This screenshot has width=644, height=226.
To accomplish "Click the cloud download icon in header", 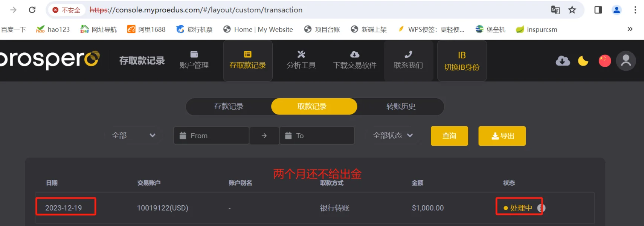I will tap(563, 61).
